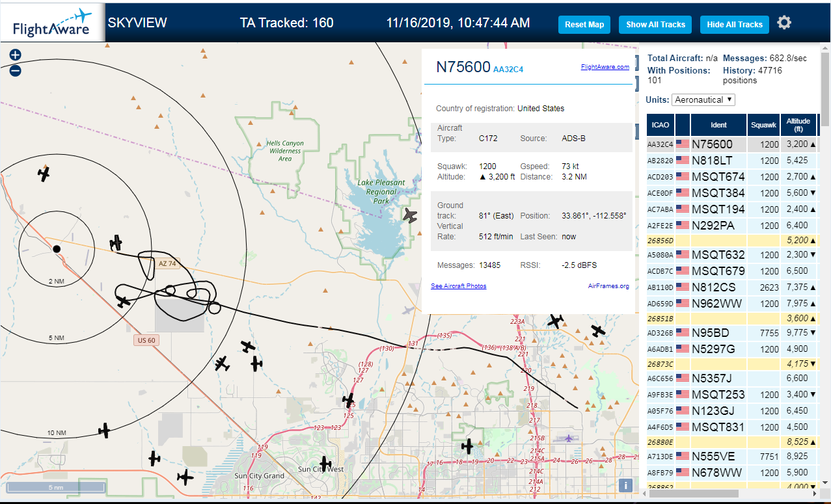
Task: Select the aircraft icon beside US 60 road
Action: click(123, 302)
